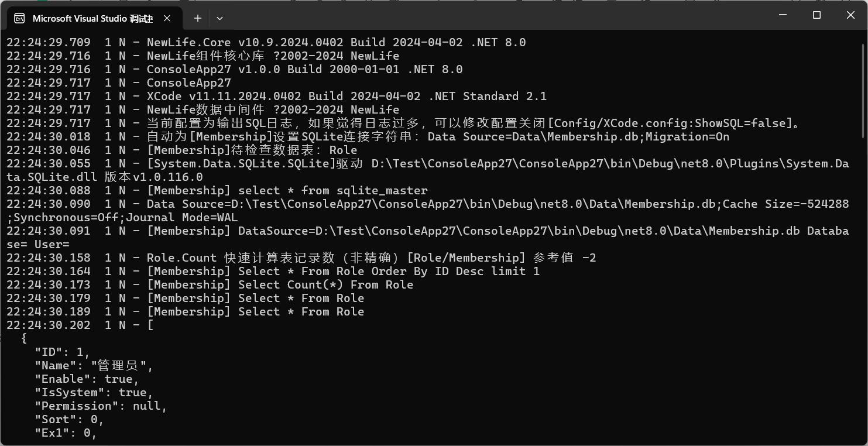Expand the new tab profiles dropdown chevron
Viewport: 868px width, 446px height.
click(219, 18)
